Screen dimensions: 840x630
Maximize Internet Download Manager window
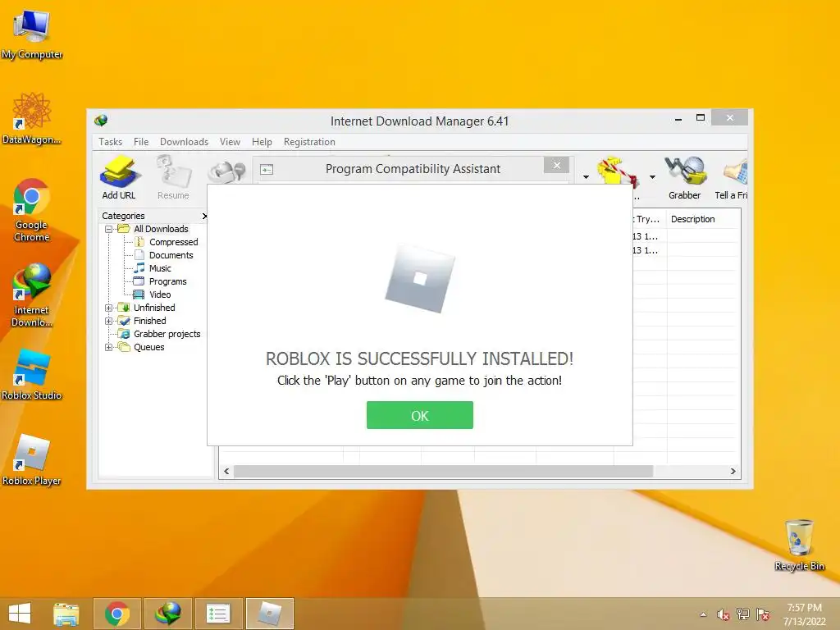pyautogui.click(x=701, y=118)
